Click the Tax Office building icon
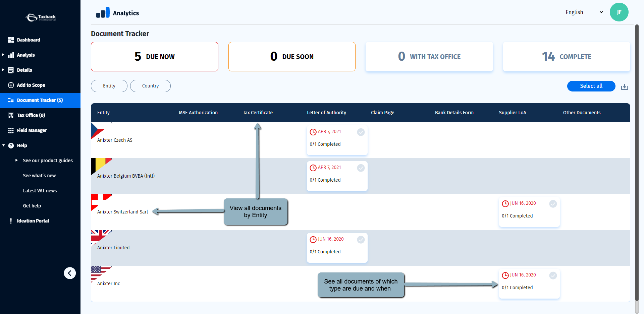Screen dimensions: 644x314 coord(11,115)
